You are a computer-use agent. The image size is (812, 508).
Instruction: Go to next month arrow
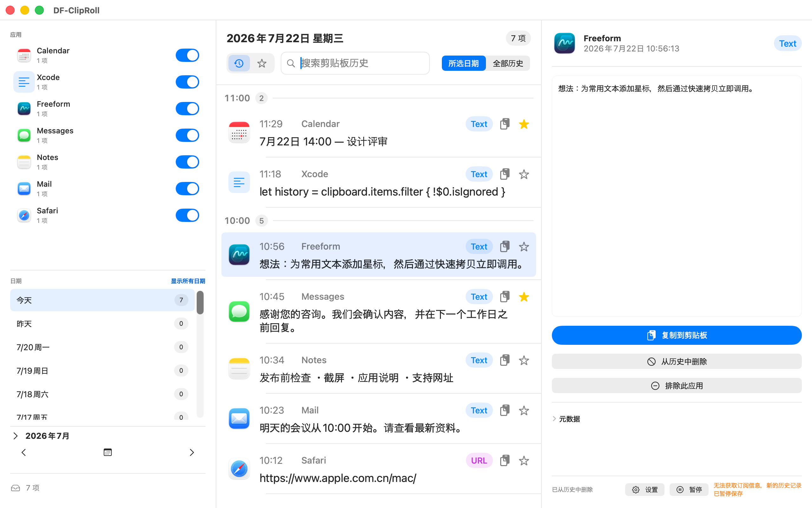[192, 452]
